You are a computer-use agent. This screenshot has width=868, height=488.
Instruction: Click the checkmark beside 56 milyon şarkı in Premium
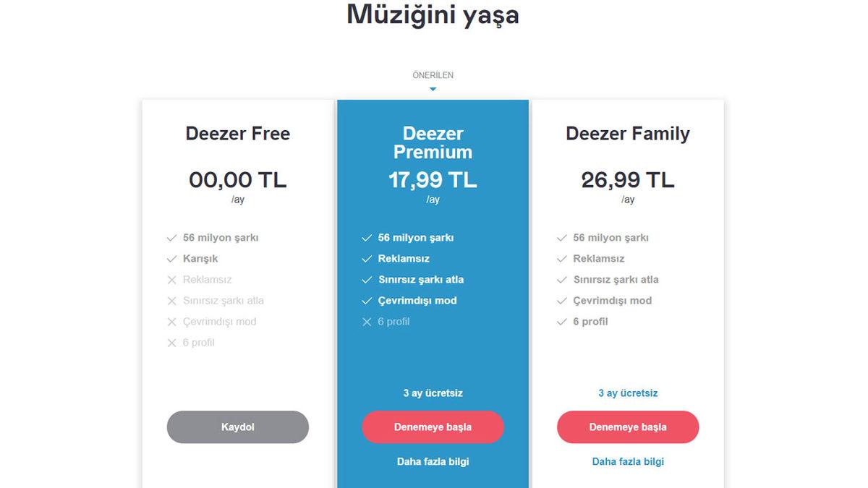[366, 237]
